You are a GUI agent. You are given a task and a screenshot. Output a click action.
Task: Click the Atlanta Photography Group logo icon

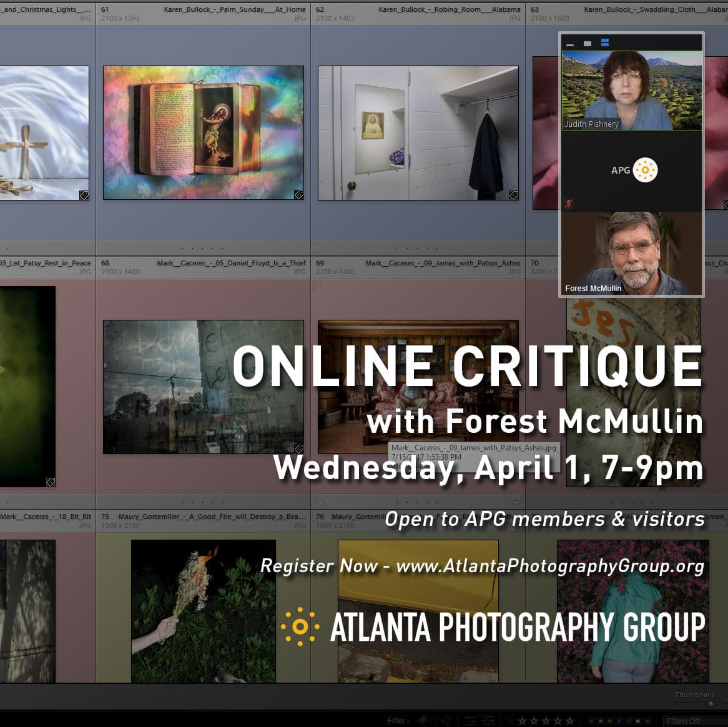point(300,626)
